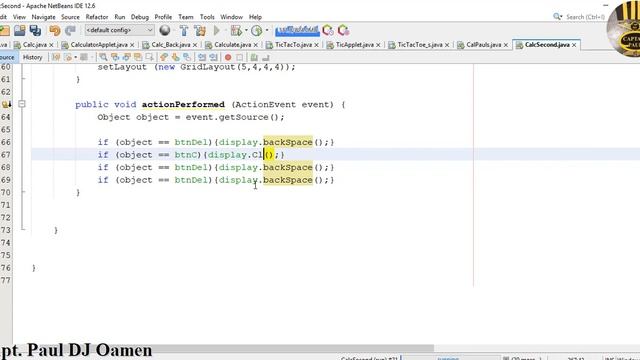Close the TicTacToe_s.java tab

tap(447, 45)
